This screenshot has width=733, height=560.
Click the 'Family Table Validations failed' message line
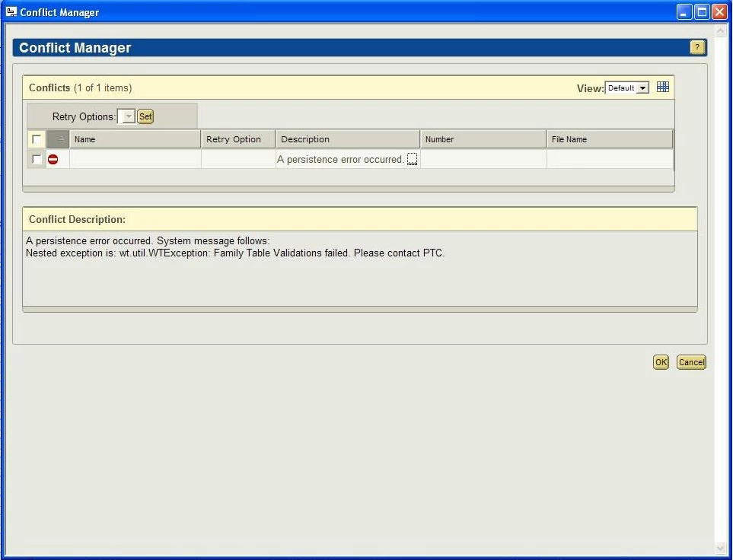click(x=235, y=253)
